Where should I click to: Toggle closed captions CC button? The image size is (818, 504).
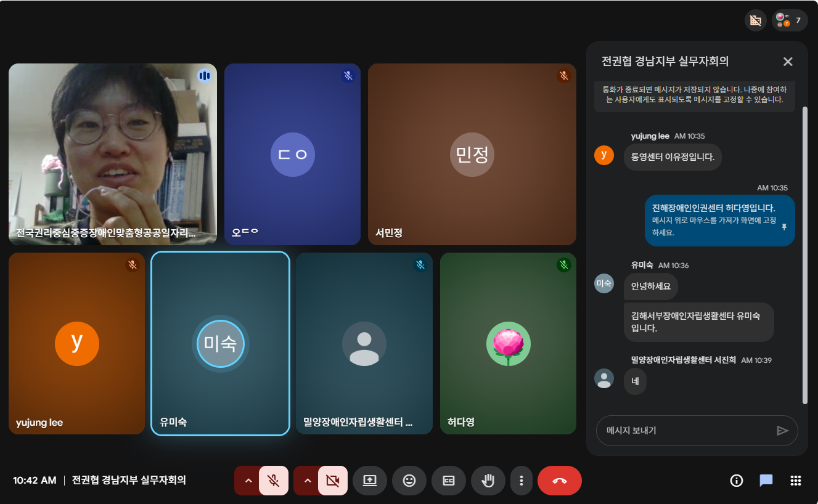[449, 481]
